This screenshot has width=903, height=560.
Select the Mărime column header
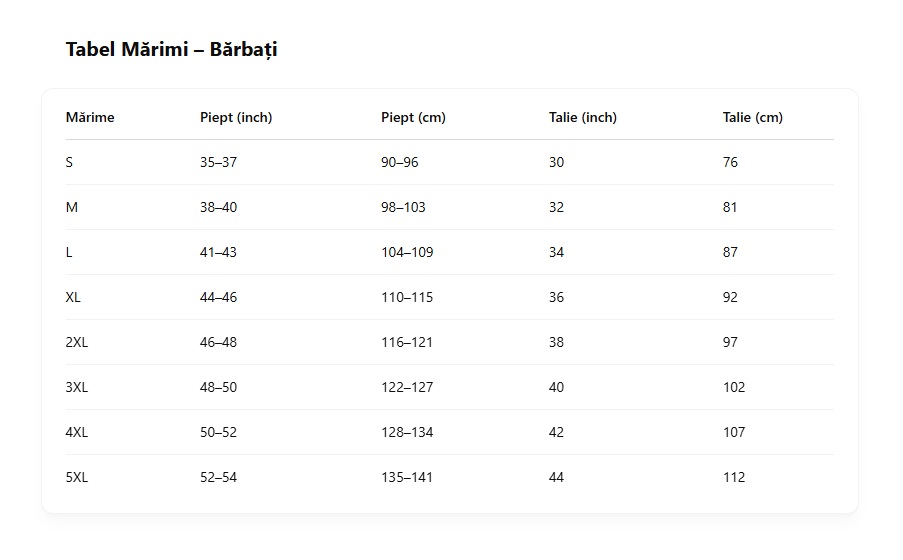pyautogui.click(x=90, y=117)
